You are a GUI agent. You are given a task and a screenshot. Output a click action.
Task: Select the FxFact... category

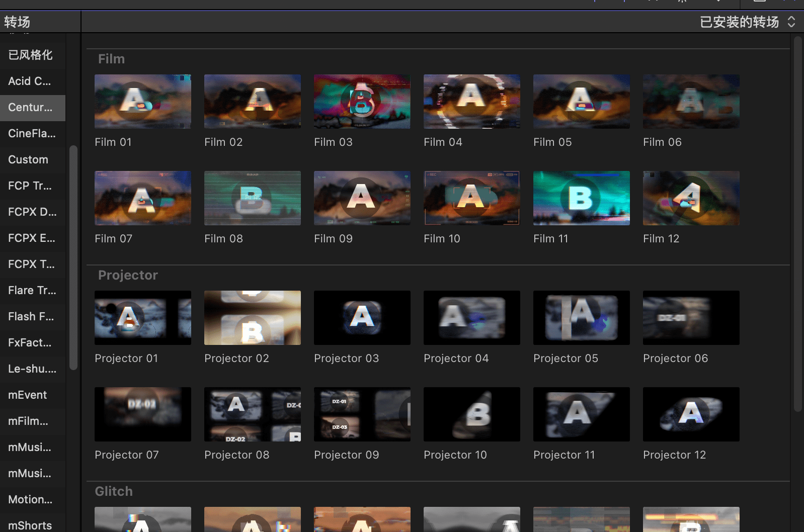[x=33, y=343]
